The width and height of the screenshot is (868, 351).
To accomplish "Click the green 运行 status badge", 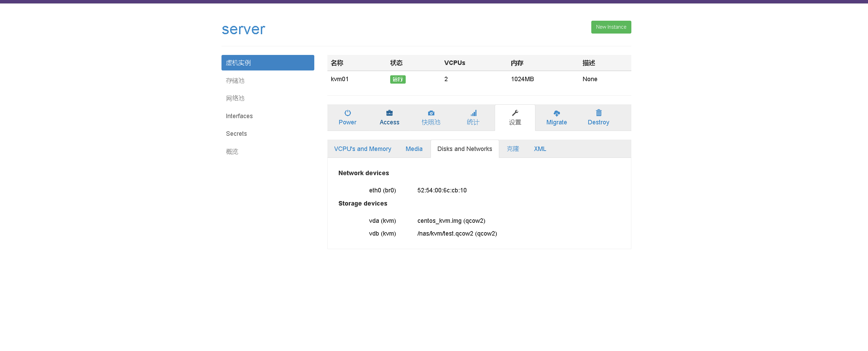I will click(x=398, y=79).
